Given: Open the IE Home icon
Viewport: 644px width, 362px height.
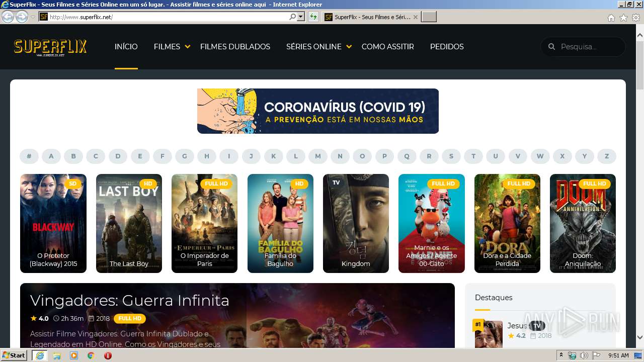Looking at the screenshot, I should 611,18.
